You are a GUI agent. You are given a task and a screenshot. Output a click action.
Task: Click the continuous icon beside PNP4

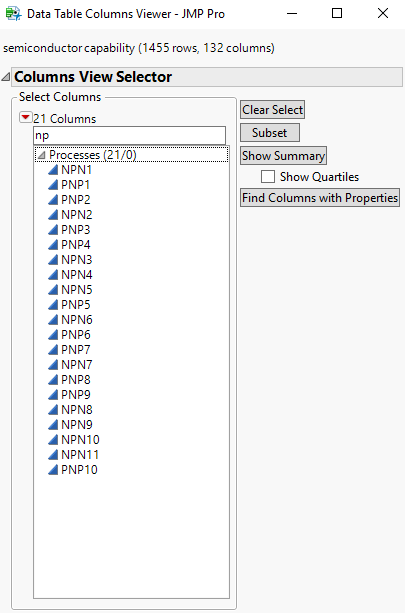tap(53, 245)
